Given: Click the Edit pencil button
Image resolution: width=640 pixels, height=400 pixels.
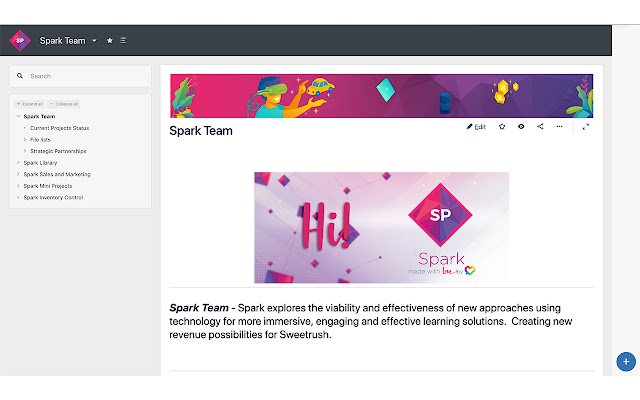Looking at the screenshot, I should [476, 127].
